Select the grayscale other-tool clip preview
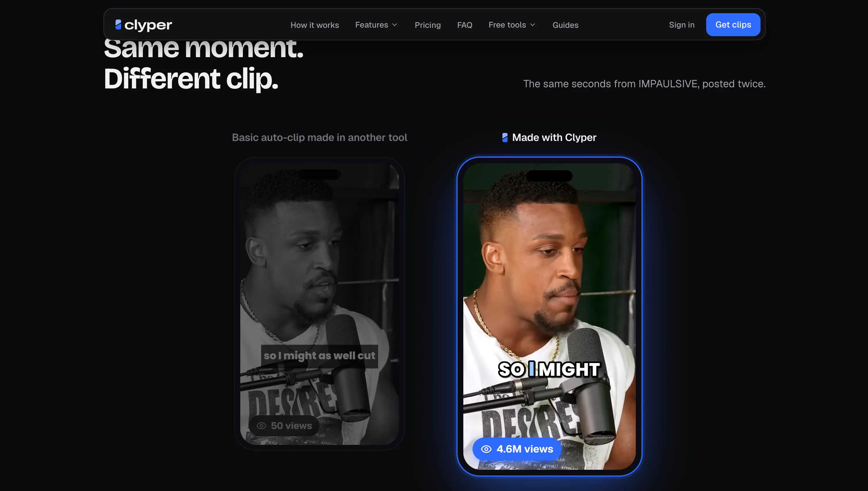Screen dimensions: 868x491 click(x=319, y=304)
